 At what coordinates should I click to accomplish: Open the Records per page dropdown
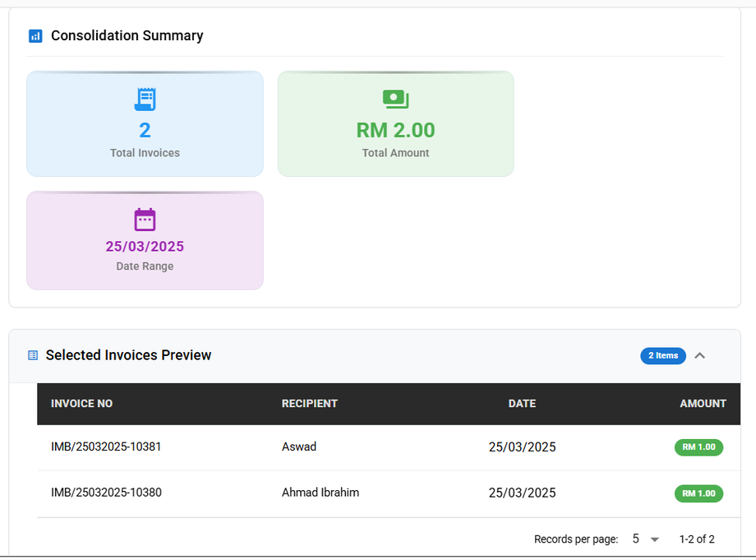coord(646,539)
